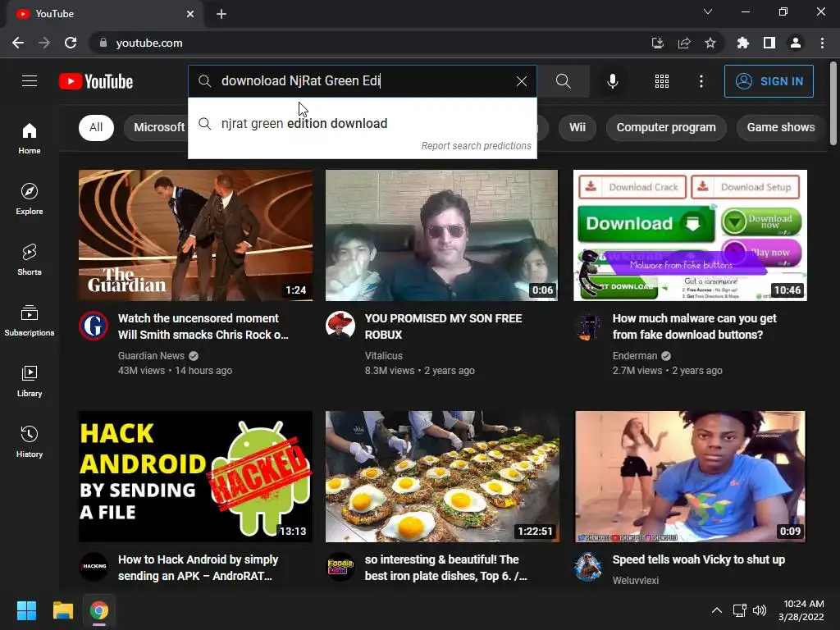Click install app icon in address bar
The width and height of the screenshot is (840, 630).
coord(657,43)
